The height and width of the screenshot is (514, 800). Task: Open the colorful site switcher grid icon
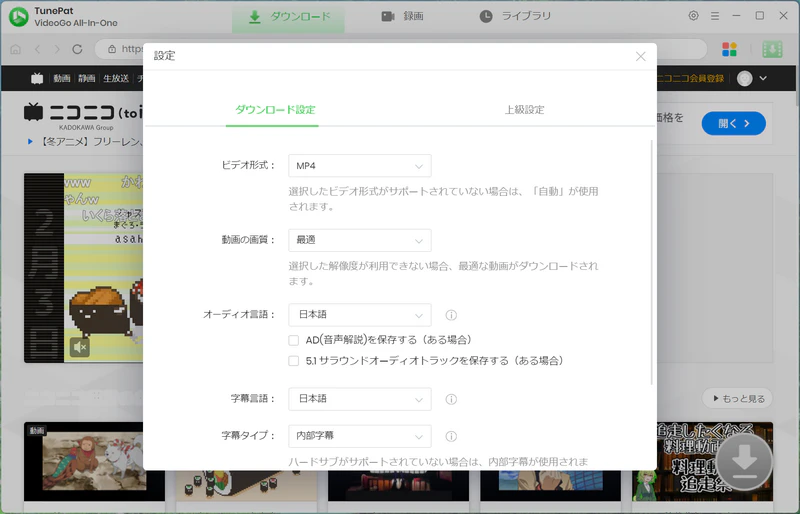[730, 50]
